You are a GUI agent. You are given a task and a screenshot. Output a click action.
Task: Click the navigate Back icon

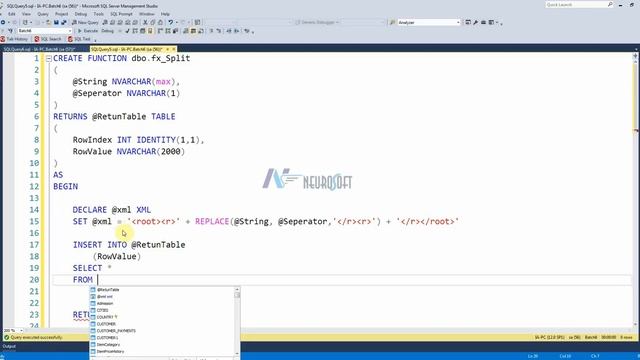[x=3, y=22]
